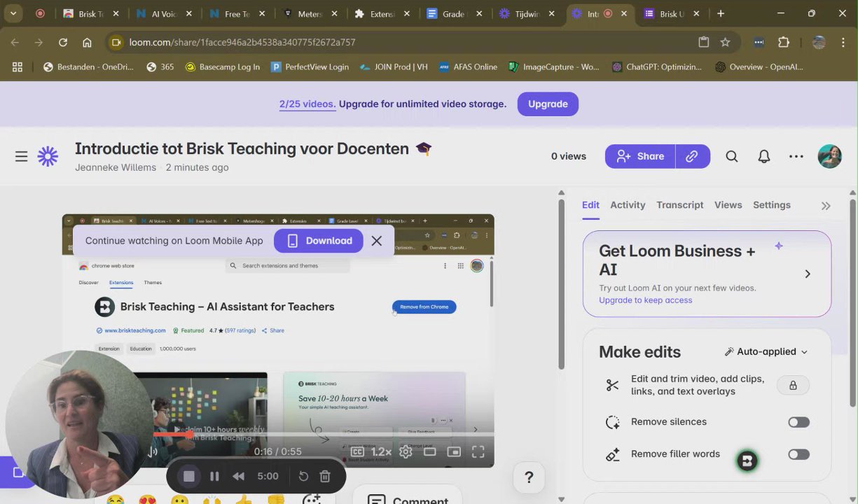This screenshot has width=858, height=504.
Task: Open the 2/25 videos link
Action: coord(307,104)
